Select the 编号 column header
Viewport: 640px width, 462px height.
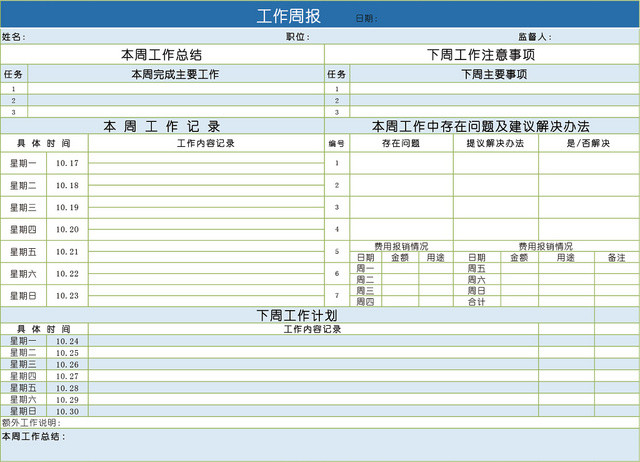click(337, 143)
